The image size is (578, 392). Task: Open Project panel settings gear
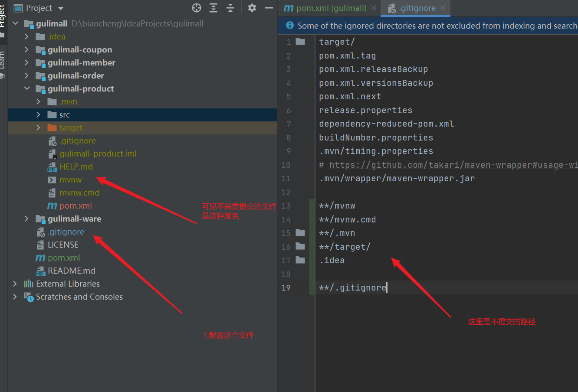point(252,8)
